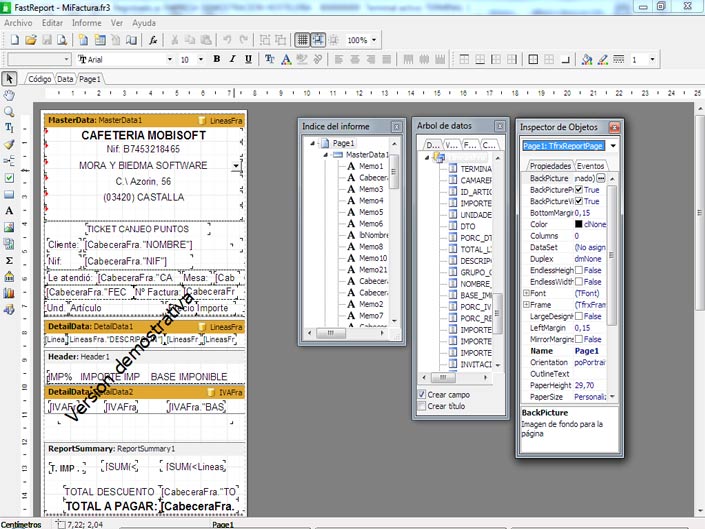Screen dimensions: 705x529
Task: Open the font size dropdown
Action: pos(201,59)
